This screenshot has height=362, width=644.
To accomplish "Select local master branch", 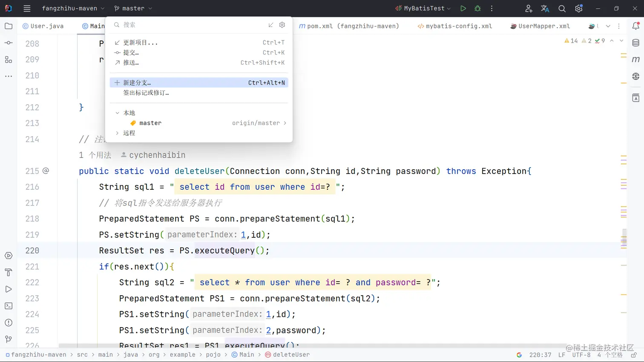I will click(199, 123).
